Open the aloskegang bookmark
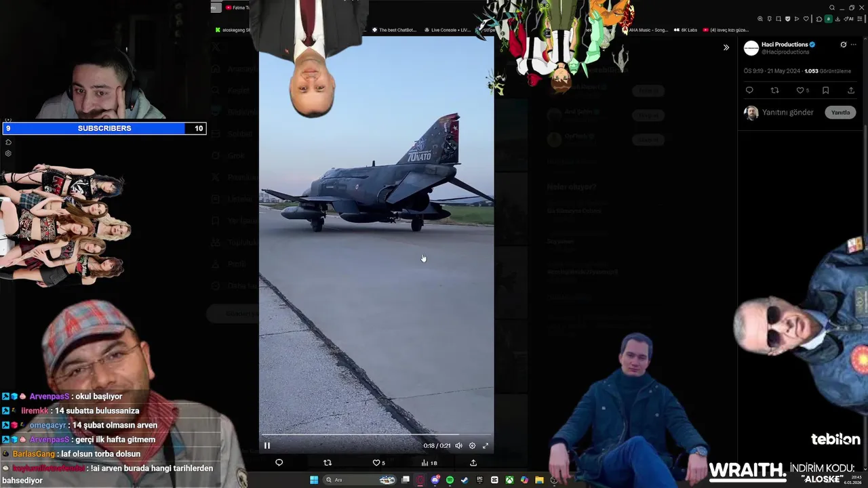 pos(233,30)
